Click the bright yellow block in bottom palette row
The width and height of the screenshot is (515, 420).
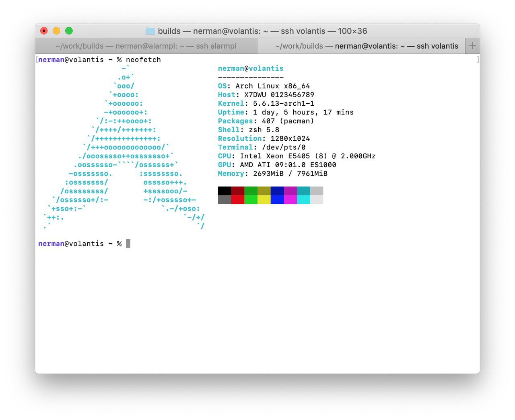(264, 200)
